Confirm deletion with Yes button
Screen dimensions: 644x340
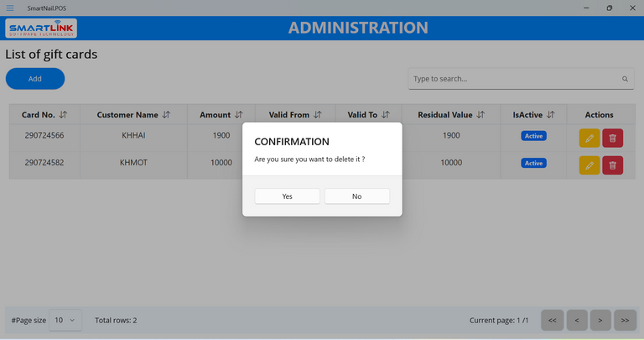287,196
